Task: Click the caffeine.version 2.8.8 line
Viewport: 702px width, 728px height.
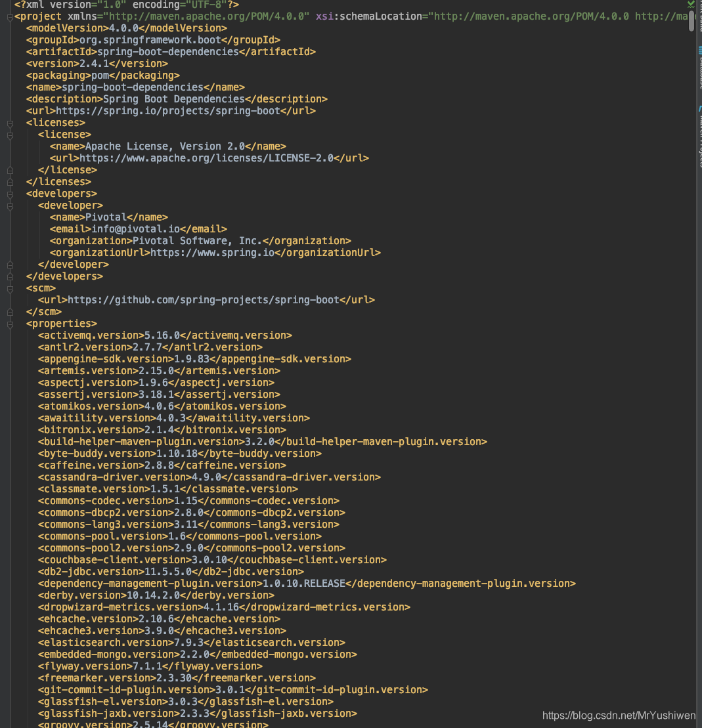Action: (x=163, y=465)
